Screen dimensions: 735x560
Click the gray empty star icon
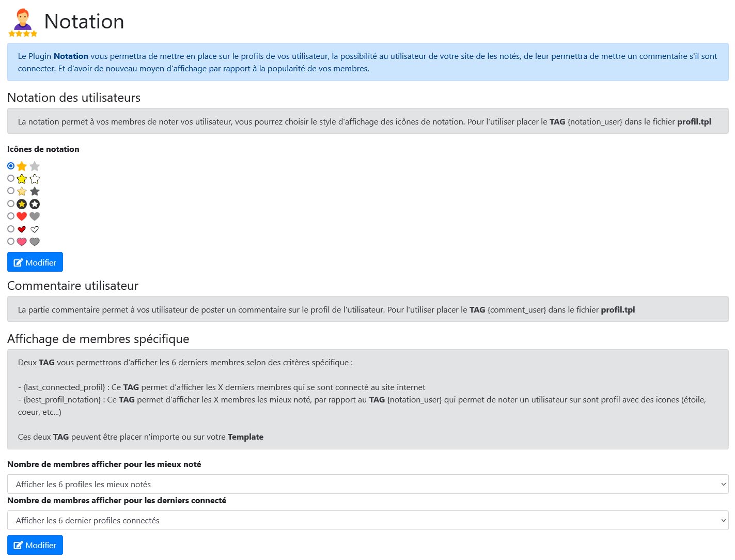35,166
